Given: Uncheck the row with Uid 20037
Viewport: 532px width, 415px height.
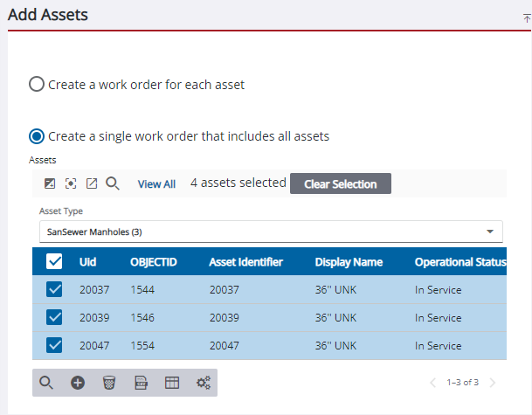Looking at the screenshot, I should pos(54,291).
